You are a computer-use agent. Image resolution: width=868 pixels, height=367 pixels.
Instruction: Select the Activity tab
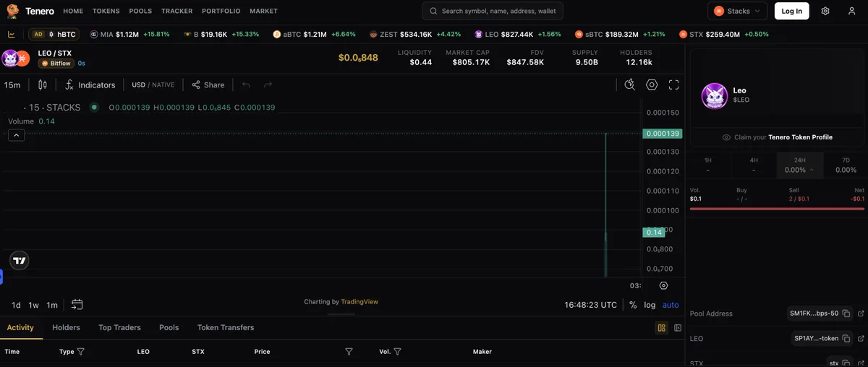pos(20,327)
